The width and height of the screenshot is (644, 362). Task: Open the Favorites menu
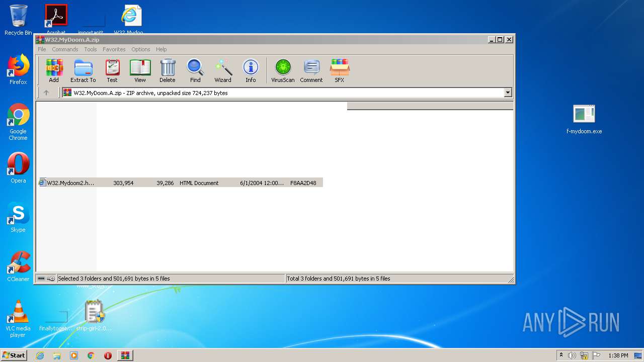click(114, 49)
